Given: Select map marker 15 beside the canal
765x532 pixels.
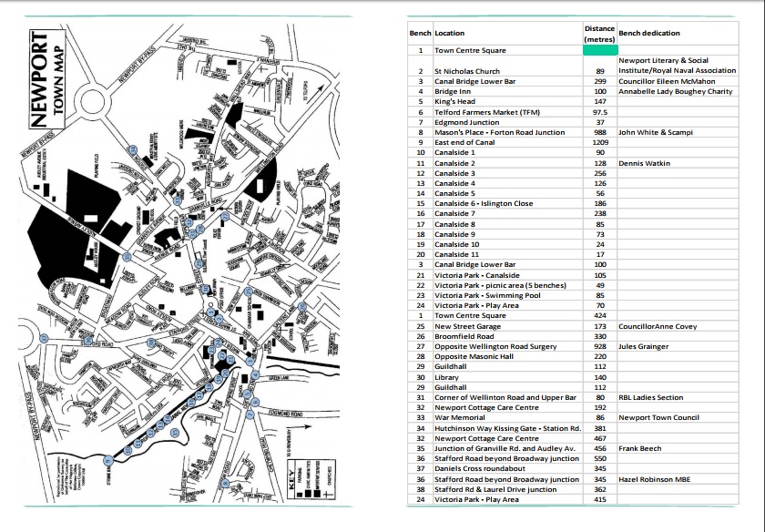Looking at the screenshot, I should 175,433.
